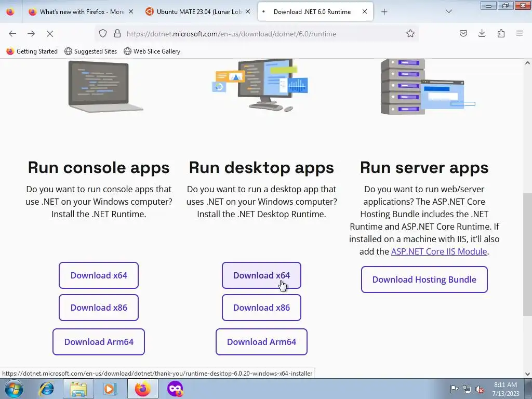
Task: Open Windows Explorer folder on taskbar
Action: [79, 389]
